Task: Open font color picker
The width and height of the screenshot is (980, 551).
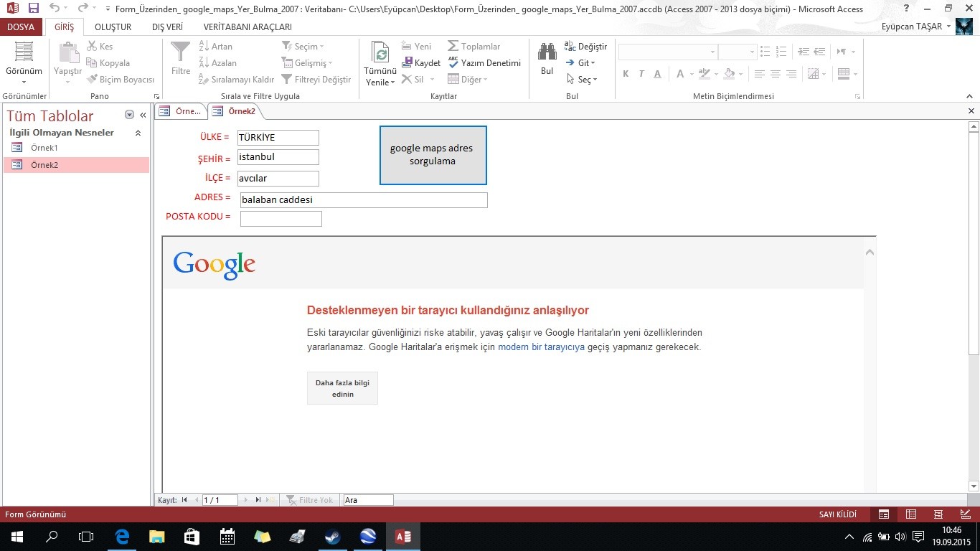Action: (683, 74)
